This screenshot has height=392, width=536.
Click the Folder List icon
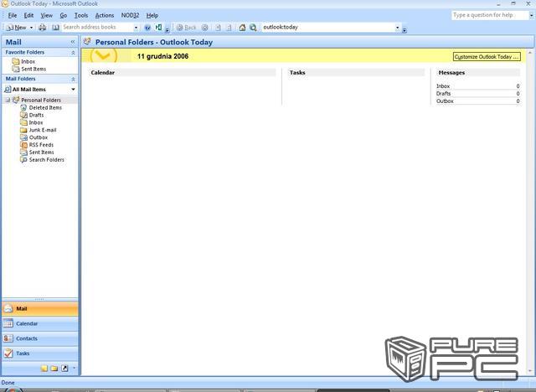pos(54,368)
